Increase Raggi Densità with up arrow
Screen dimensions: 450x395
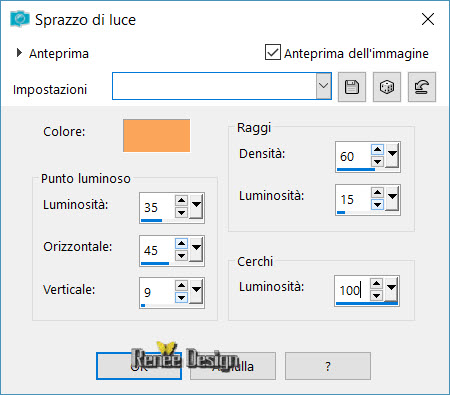coord(377,149)
